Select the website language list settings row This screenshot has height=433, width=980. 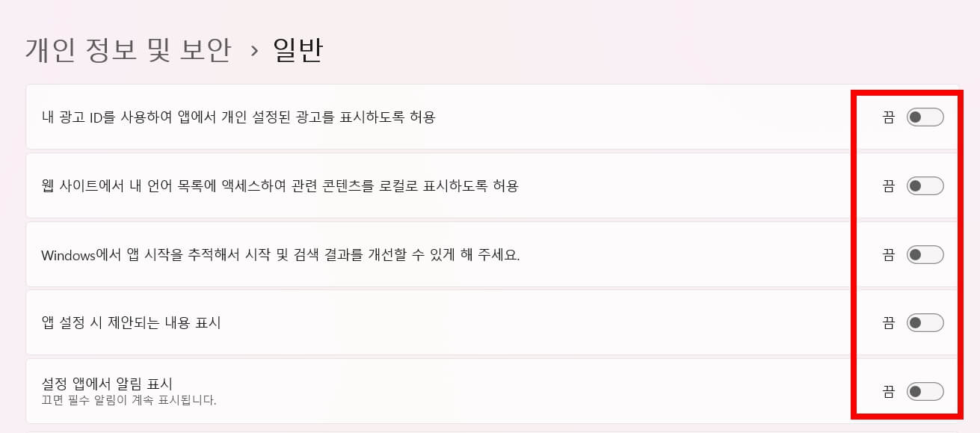(449, 186)
